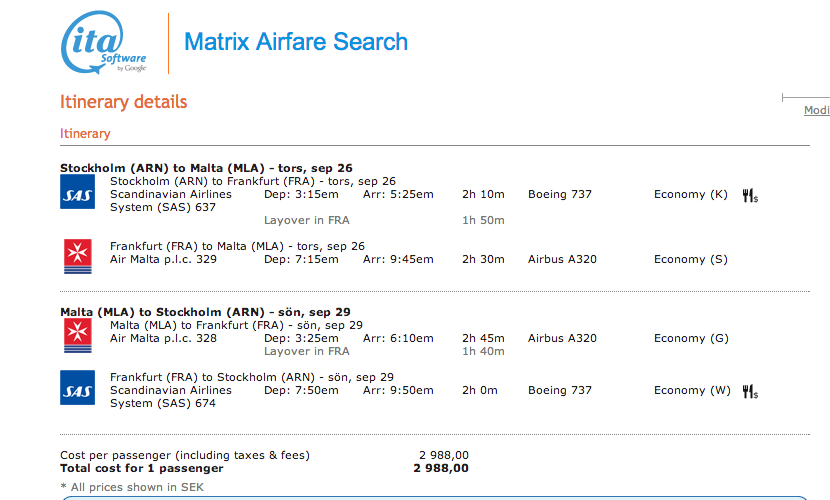
Task: Click the meal icon next to Economy (W)
Action: point(750,392)
